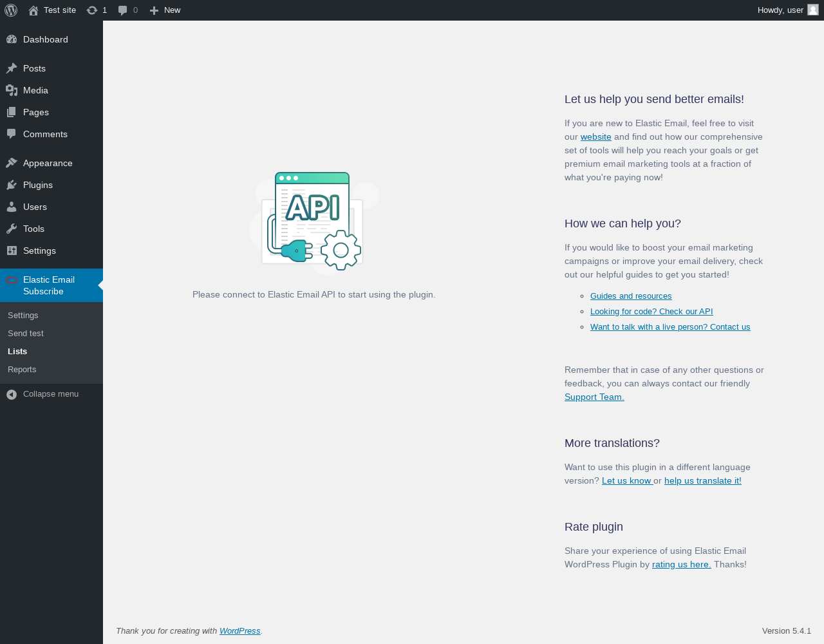Click the WordPress logo icon
This screenshot has height=644, width=824.
point(11,10)
